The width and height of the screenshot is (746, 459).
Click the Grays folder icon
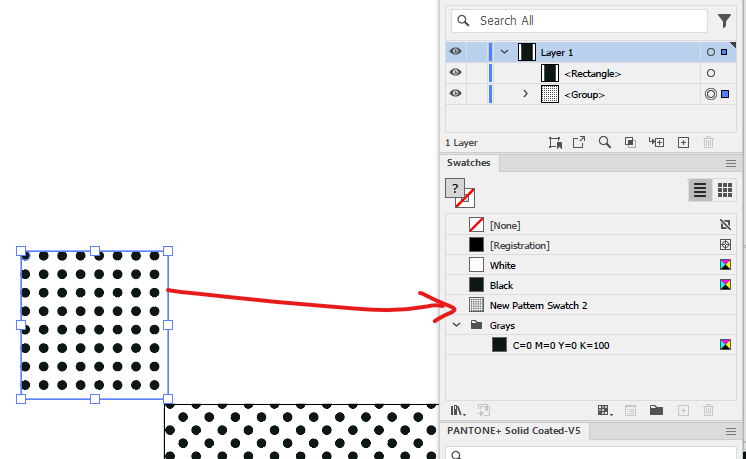point(476,325)
